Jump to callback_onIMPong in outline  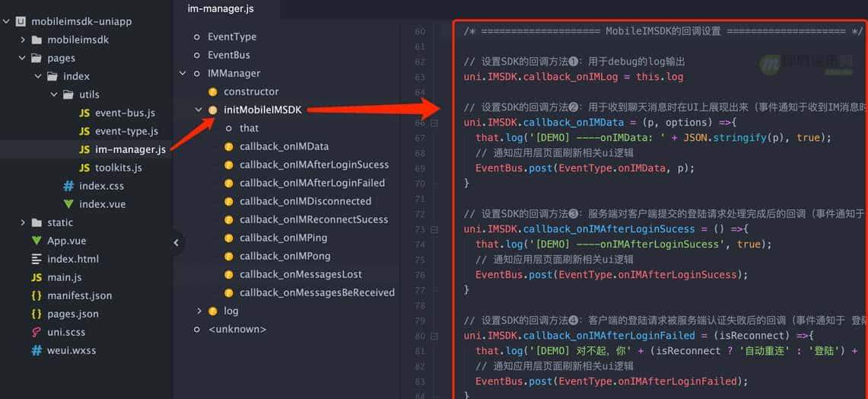(x=285, y=256)
